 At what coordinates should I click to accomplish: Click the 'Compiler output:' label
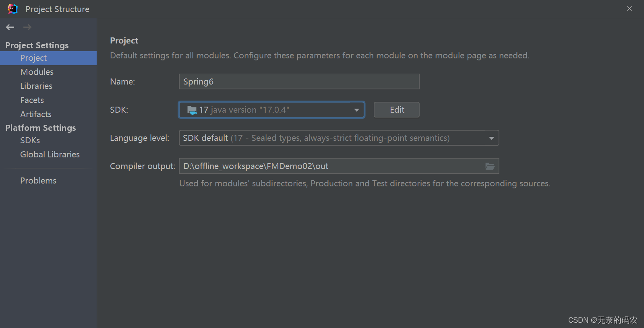143,166
